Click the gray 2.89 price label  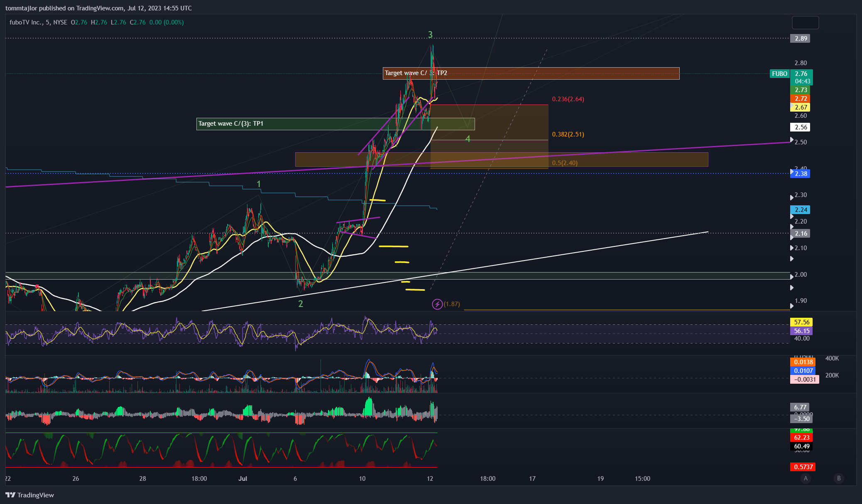click(800, 39)
